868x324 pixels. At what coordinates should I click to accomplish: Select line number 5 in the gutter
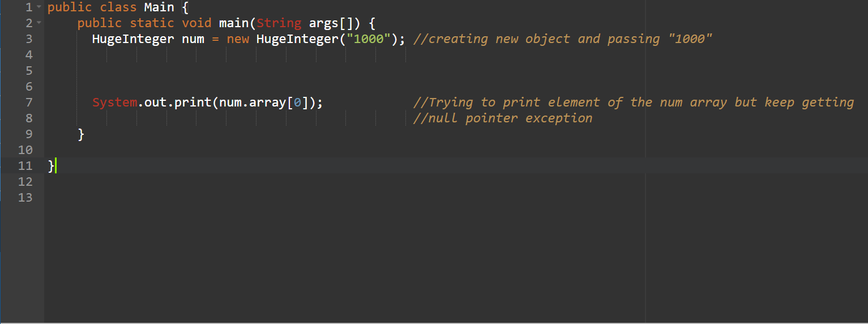pos(29,71)
